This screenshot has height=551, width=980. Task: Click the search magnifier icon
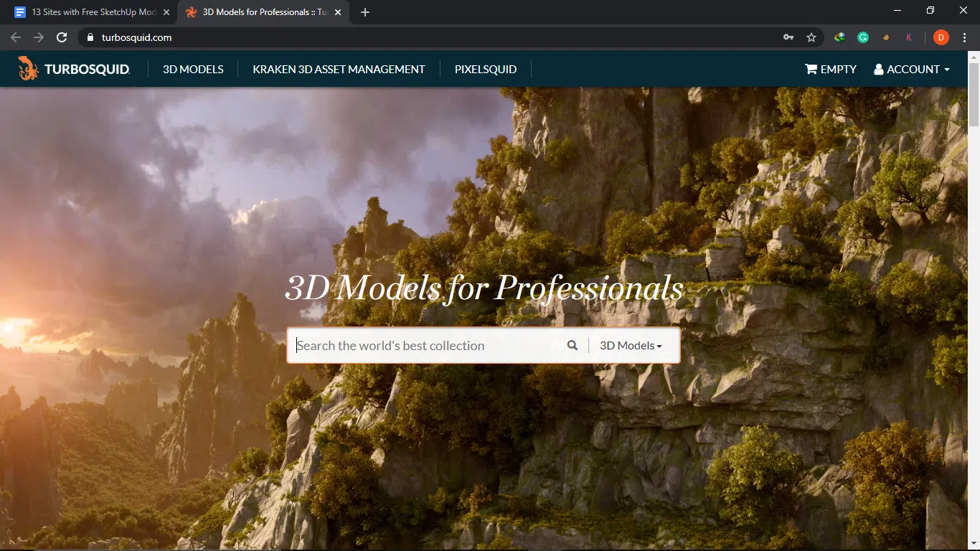572,345
